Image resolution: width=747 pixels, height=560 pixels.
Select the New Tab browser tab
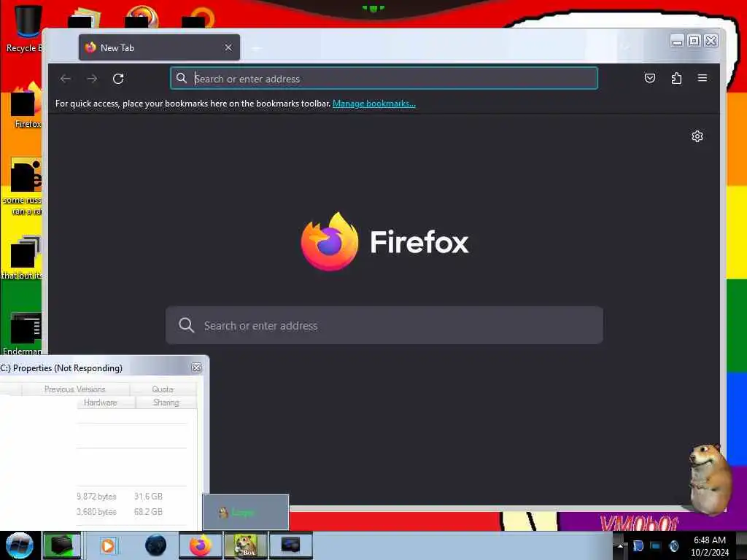[159, 47]
